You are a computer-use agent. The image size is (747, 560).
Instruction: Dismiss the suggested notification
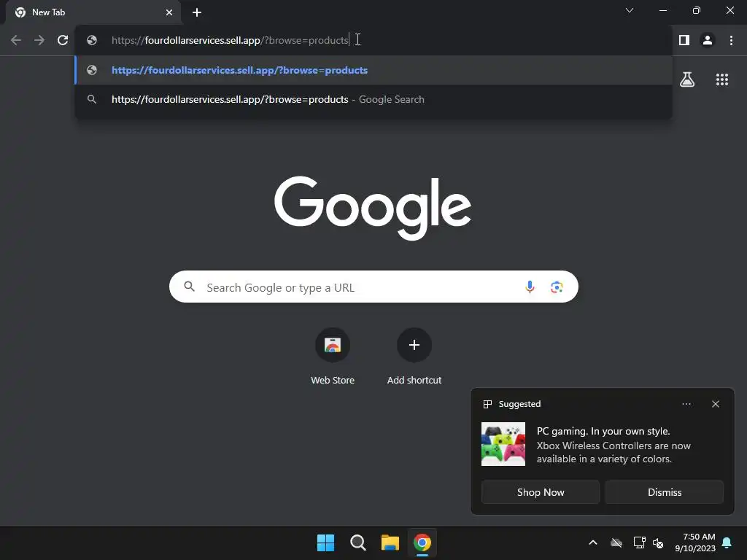pos(664,492)
